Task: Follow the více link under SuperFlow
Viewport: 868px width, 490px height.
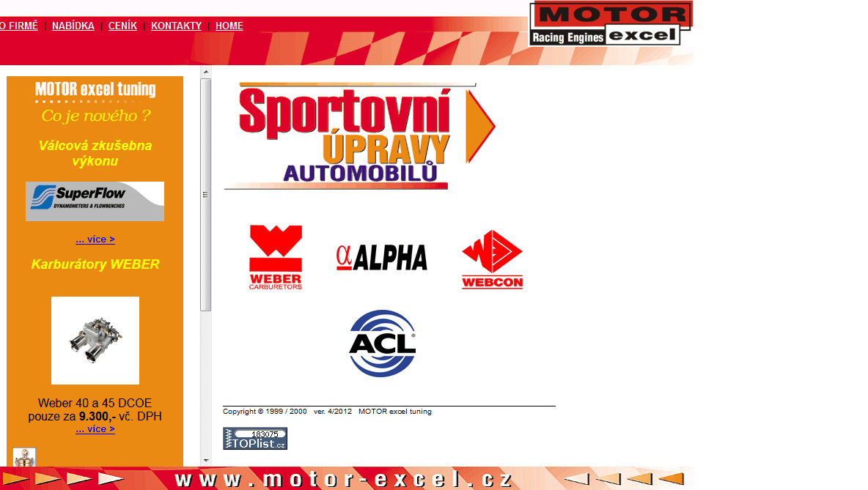Action: (x=95, y=240)
